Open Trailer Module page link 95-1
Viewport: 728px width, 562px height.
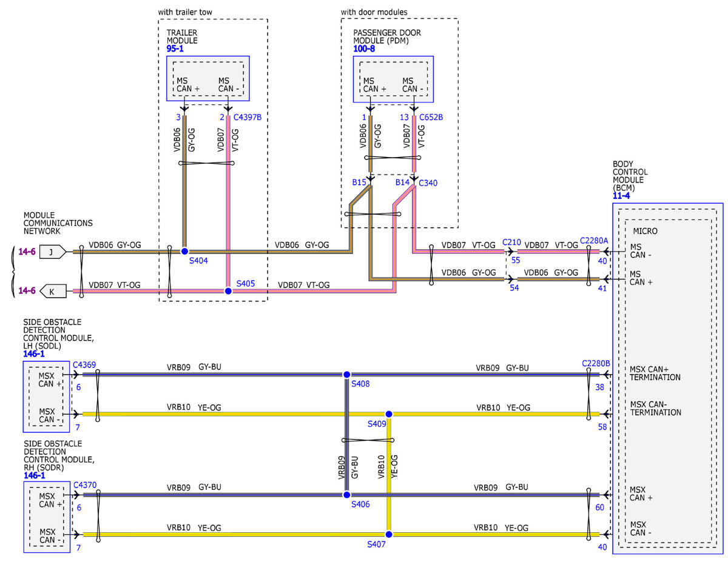176,49
